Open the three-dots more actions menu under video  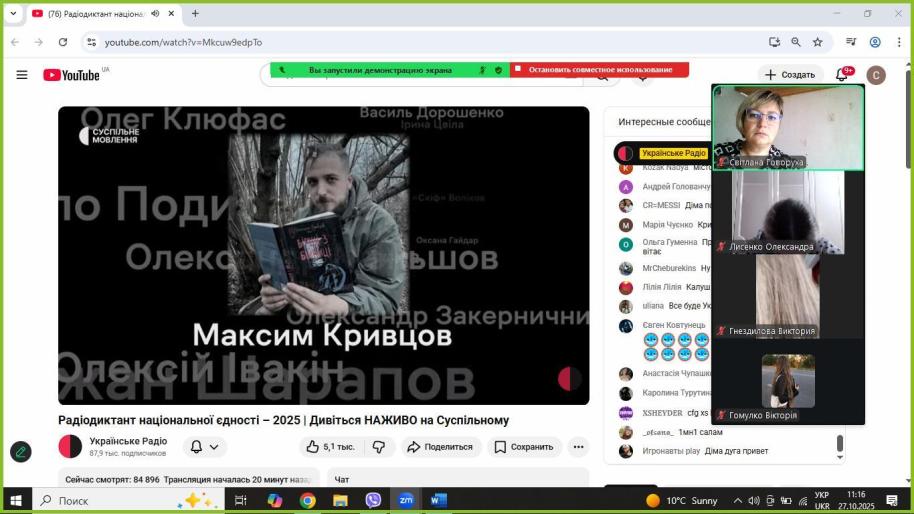(x=578, y=447)
